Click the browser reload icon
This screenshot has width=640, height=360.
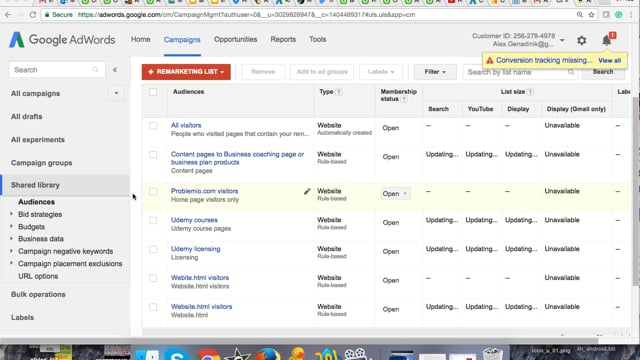pos(33,15)
